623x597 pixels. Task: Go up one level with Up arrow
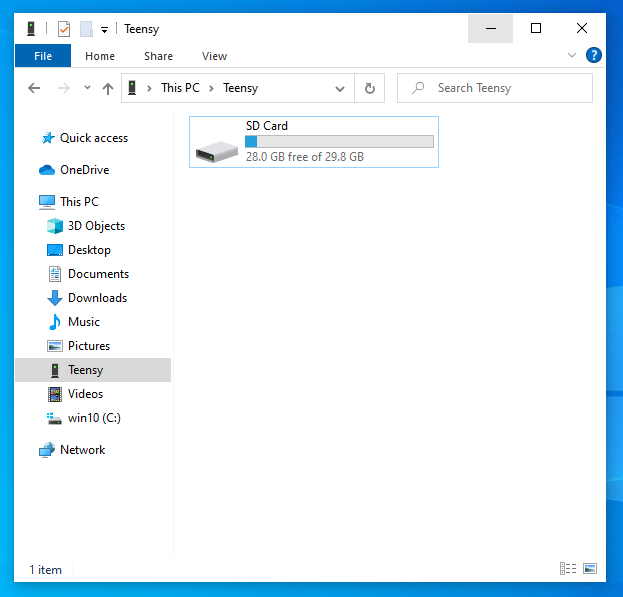click(x=108, y=88)
